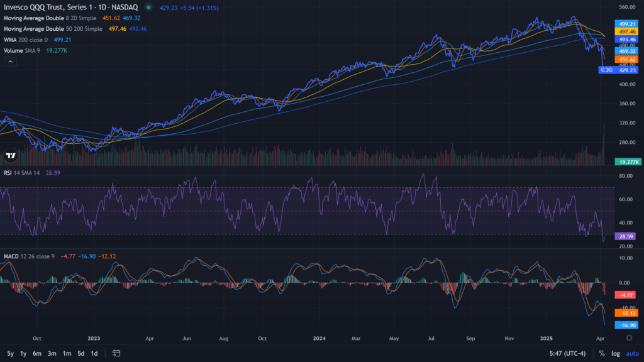The height and width of the screenshot is (362, 644).
Task: Click the Aug label on the time axis
Action: [223, 338]
